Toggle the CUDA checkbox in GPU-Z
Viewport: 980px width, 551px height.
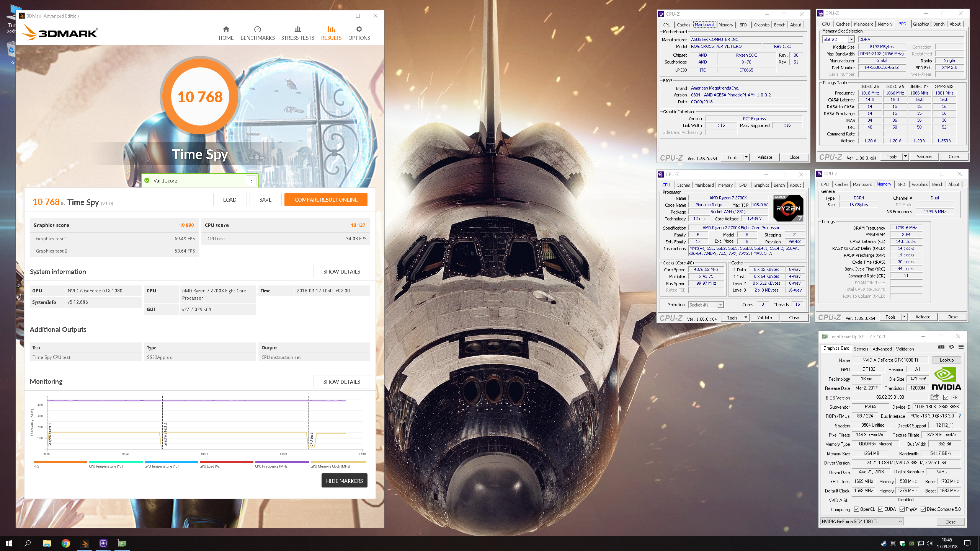click(881, 509)
